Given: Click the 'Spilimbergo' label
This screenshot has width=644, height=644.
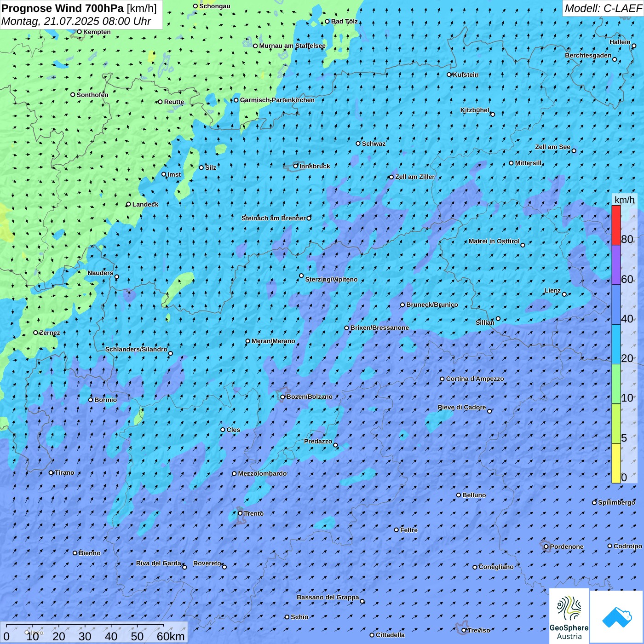Looking at the screenshot, I should click(x=616, y=502).
